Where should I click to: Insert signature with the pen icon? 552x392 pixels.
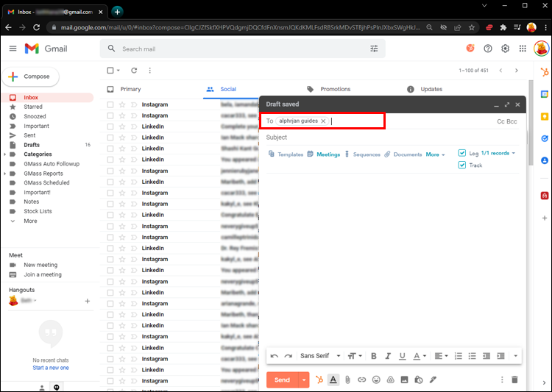[x=433, y=379]
